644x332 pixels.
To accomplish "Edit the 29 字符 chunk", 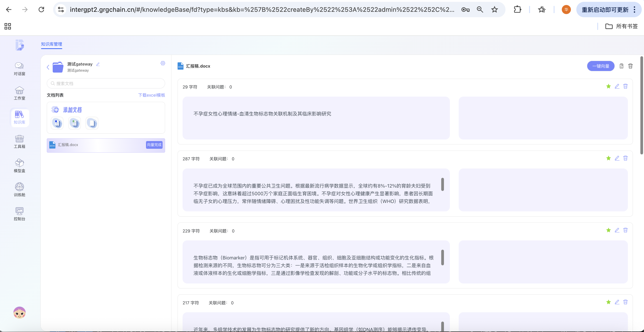I will click(x=617, y=86).
